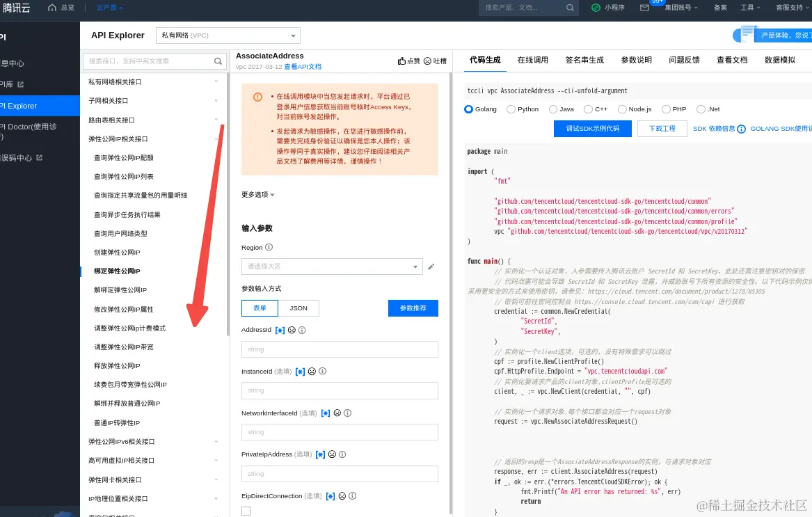Image resolution: width=812 pixels, height=517 pixels.
Task: Click the 参数推荐 button
Action: (x=413, y=308)
